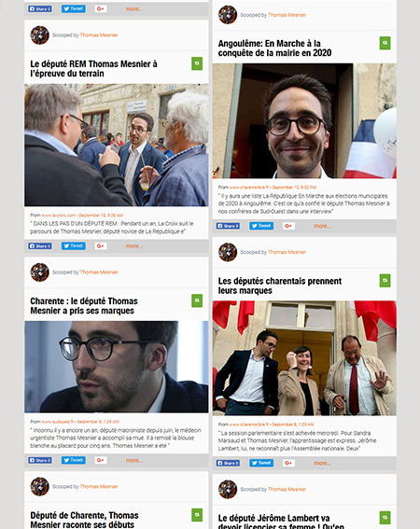Click Google+ button under La Croix article
Screen dimensions: 420x529
[101, 246]
